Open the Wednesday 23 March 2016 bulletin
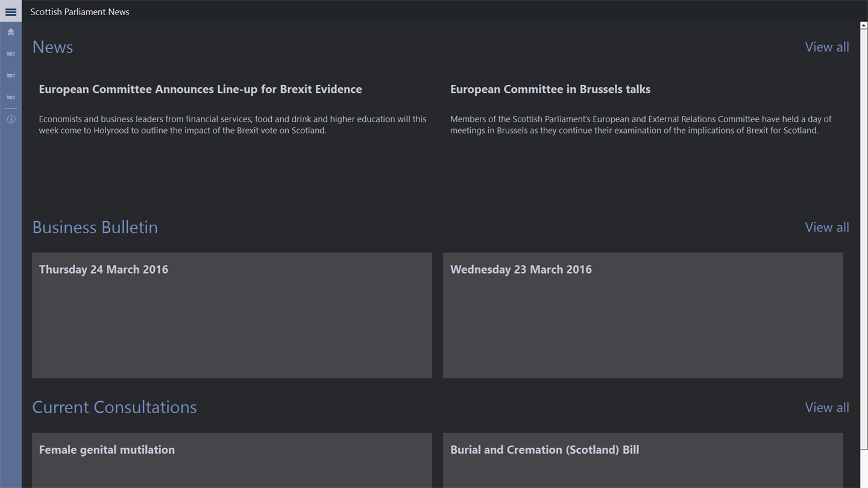The width and height of the screenshot is (868, 488). (643, 315)
